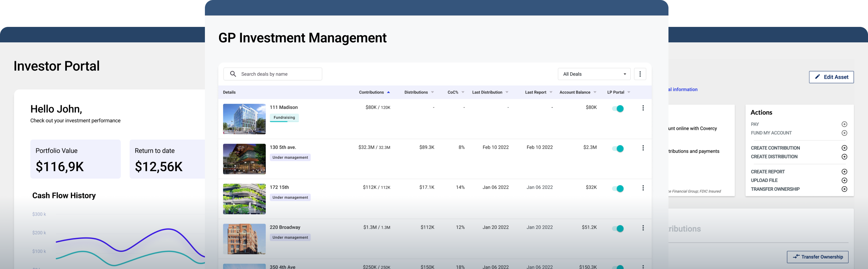Open row options for 111 Madison
The height and width of the screenshot is (269, 868).
click(x=643, y=108)
